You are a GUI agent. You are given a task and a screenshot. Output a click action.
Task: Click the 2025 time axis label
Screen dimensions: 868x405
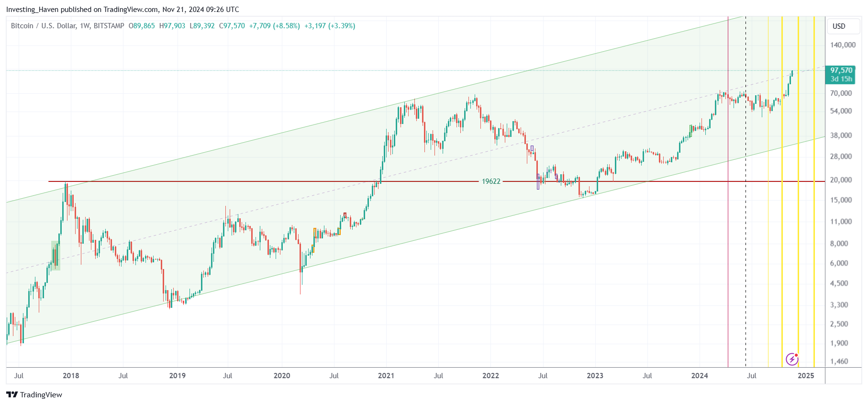coord(806,376)
